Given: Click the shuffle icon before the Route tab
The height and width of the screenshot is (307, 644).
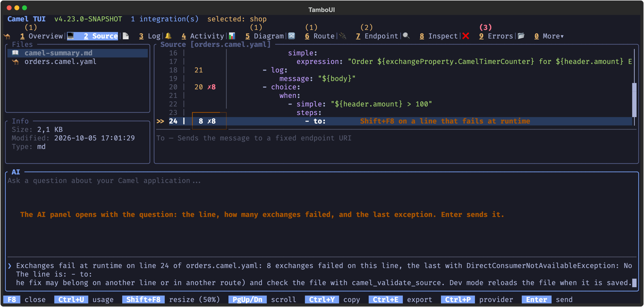Looking at the screenshot, I should (x=291, y=36).
